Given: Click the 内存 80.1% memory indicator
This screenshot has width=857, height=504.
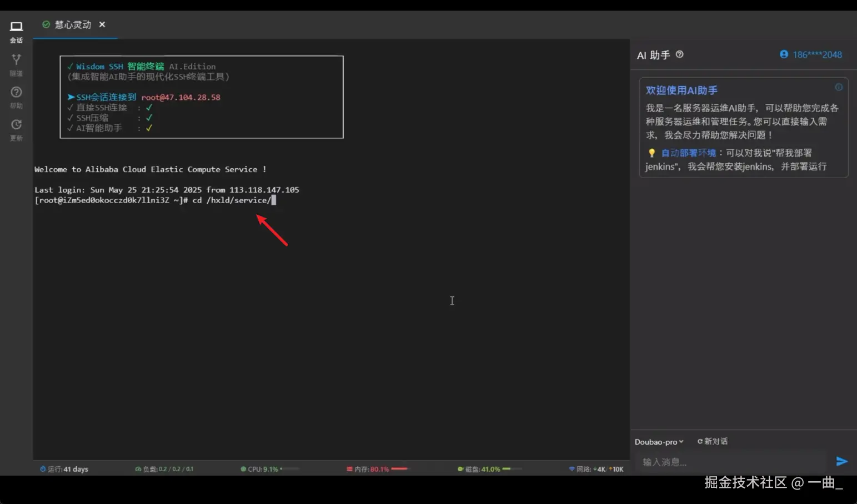Looking at the screenshot, I should (377, 469).
